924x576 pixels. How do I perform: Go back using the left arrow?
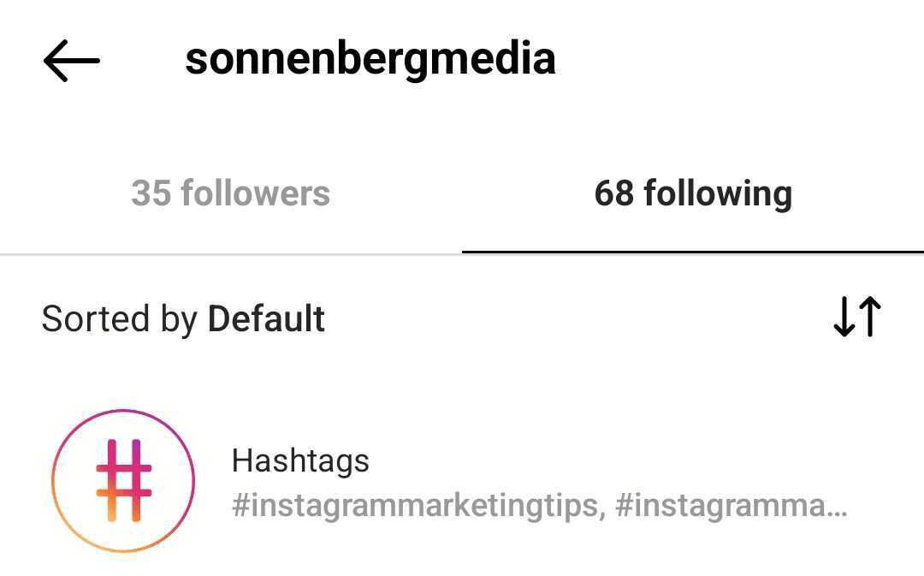[72, 60]
